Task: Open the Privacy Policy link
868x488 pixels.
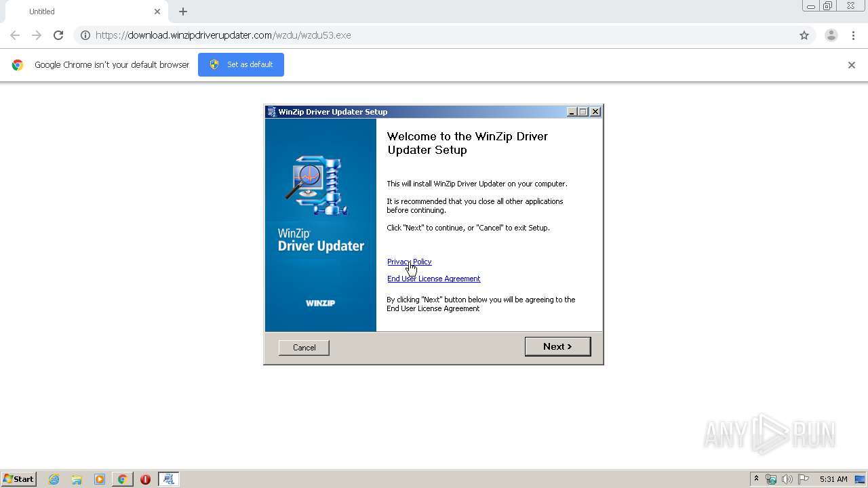Action: coord(409,262)
